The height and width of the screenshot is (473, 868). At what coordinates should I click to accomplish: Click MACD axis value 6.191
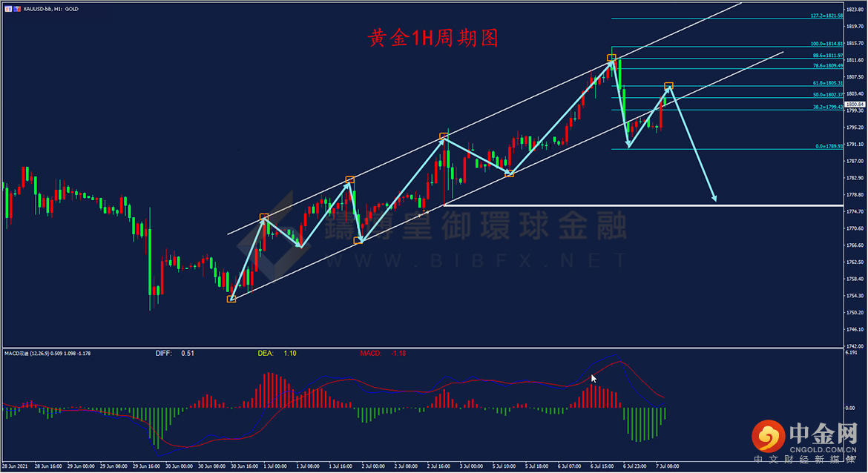tap(852, 352)
